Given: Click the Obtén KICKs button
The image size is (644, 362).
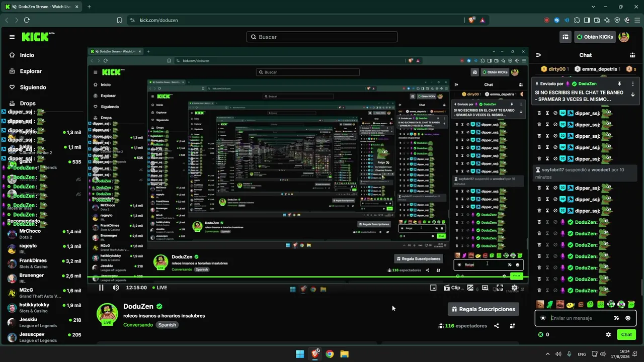Looking at the screenshot, I should tap(595, 37).
